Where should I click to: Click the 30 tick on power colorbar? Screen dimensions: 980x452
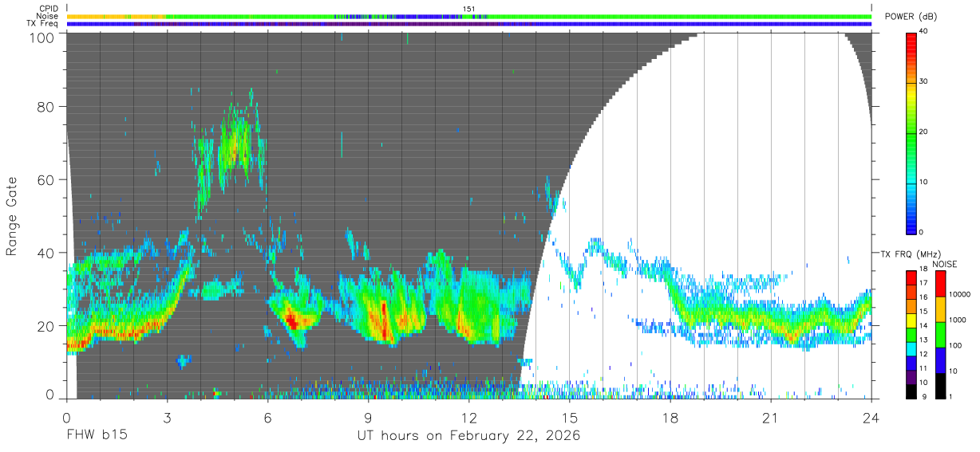925,81
